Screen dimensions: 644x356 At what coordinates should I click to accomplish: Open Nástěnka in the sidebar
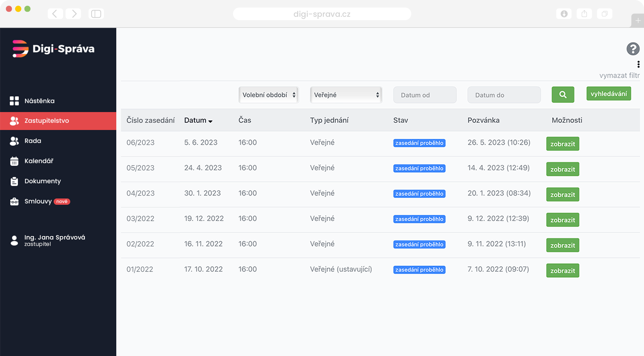[58, 101]
